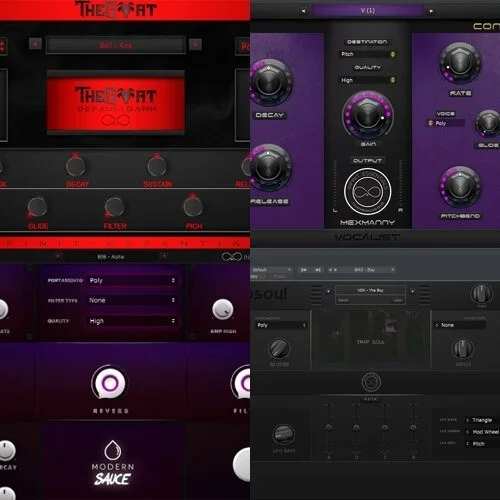Open Destination Pitch dropdown in Vocalist
The height and width of the screenshot is (500, 500).
point(368,54)
